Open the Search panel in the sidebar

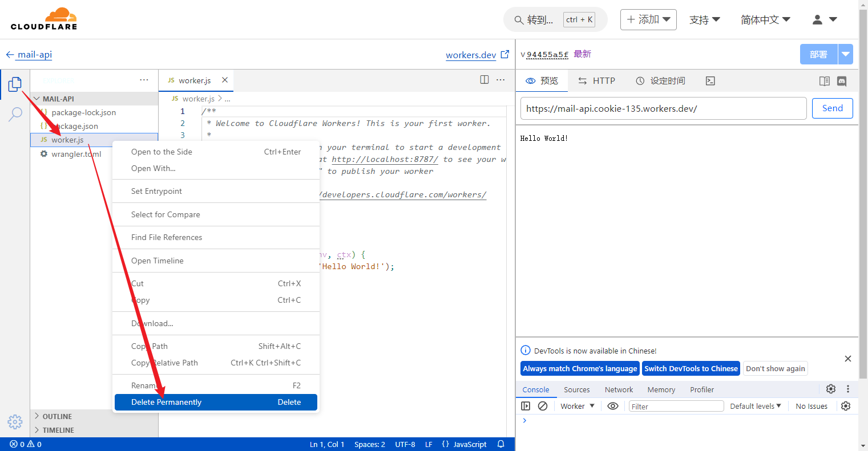[x=15, y=114]
